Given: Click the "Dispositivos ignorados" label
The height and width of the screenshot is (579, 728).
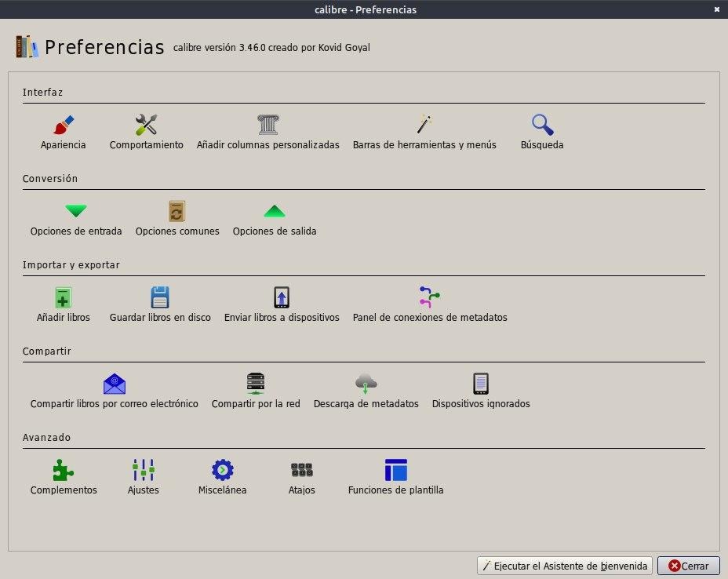Looking at the screenshot, I should (481, 404).
